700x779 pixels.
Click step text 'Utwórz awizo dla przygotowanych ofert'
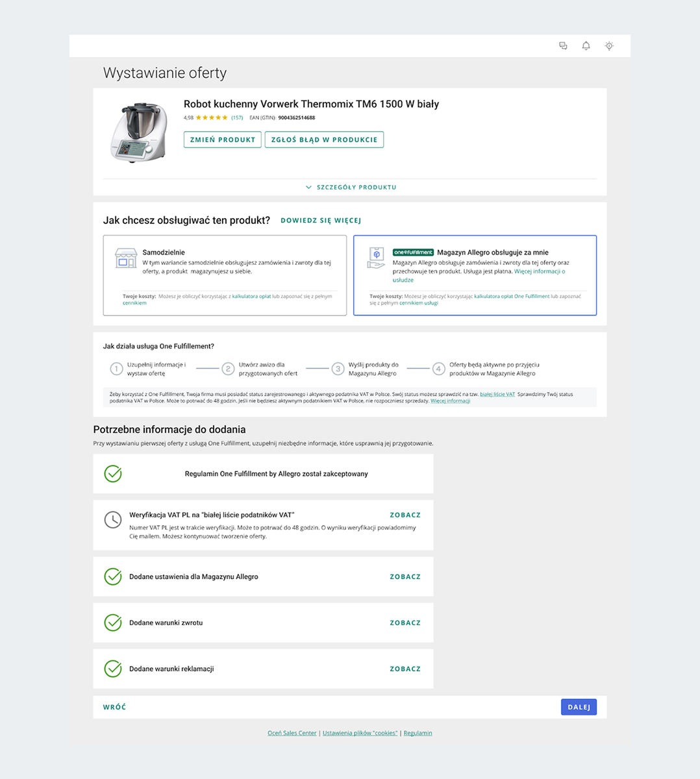(268, 369)
